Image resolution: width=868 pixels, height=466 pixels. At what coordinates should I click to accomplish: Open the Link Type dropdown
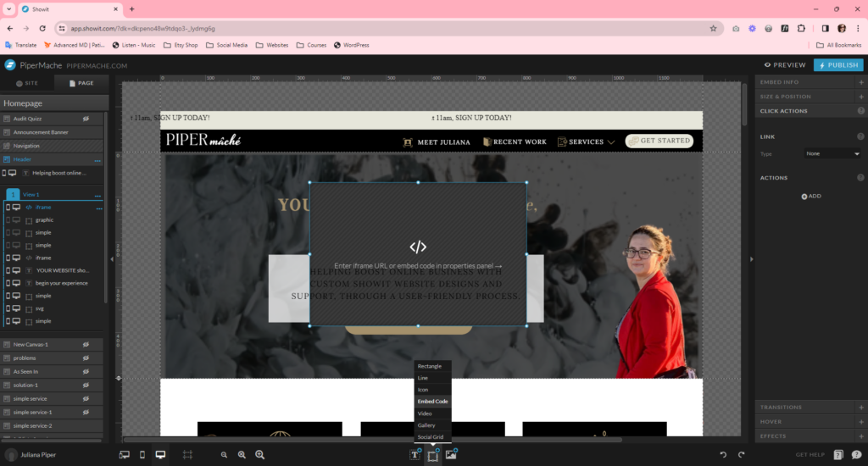pyautogui.click(x=832, y=153)
